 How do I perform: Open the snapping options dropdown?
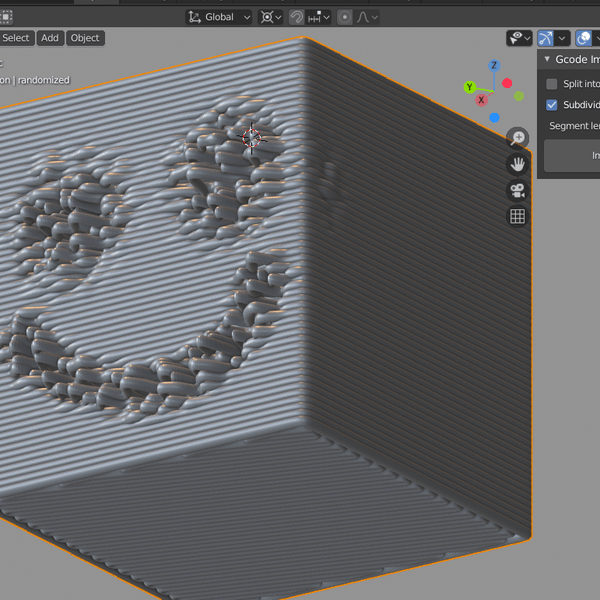coord(318,17)
